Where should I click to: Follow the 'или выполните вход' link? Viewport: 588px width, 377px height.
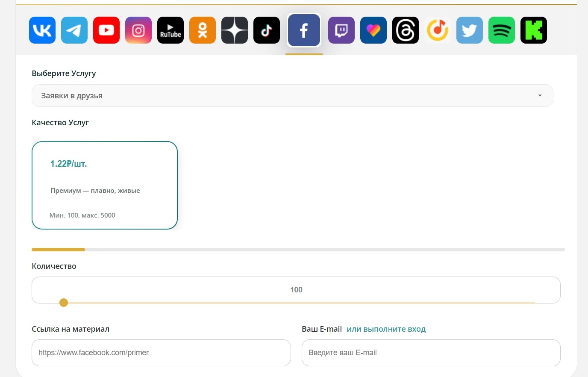click(x=386, y=329)
